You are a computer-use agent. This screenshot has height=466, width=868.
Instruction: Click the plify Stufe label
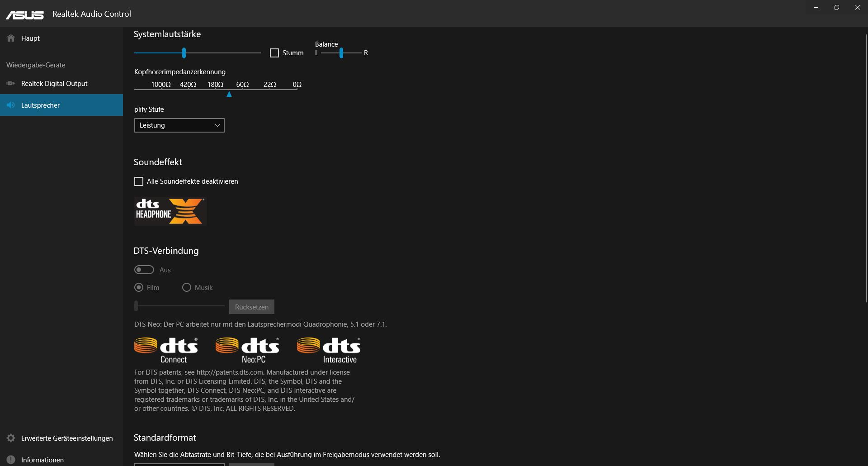click(x=149, y=109)
